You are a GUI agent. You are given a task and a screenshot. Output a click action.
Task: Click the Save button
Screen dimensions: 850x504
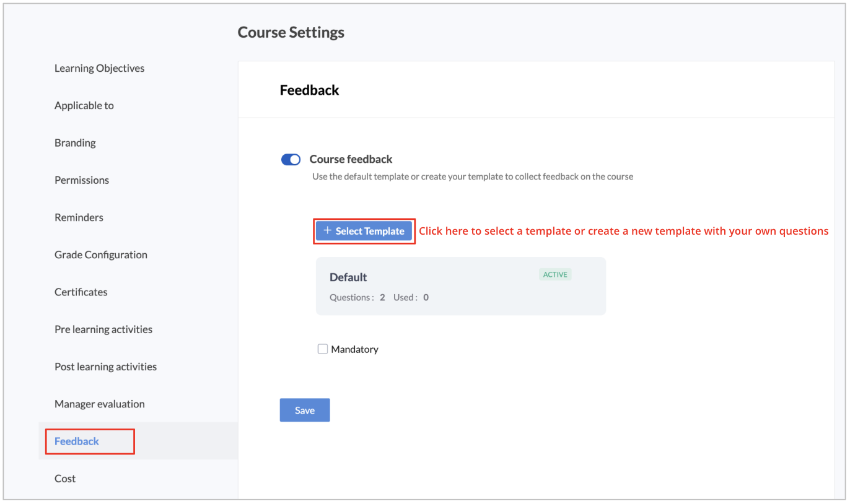click(304, 410)
